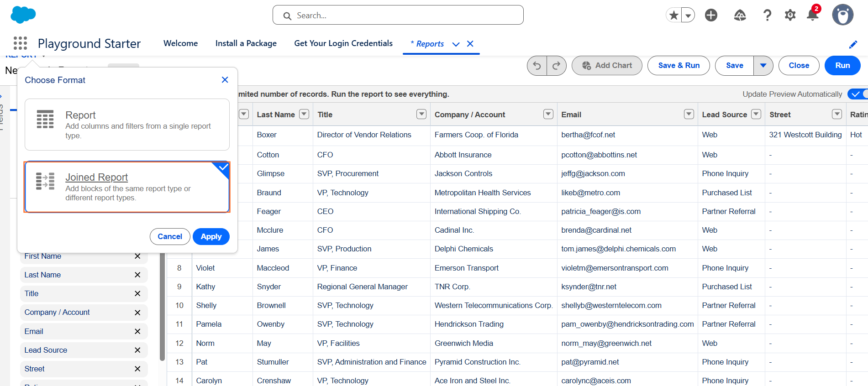868x386 pixels.
Task: Click the pencil edit navigation icon
Action: click(x=853, y=44)
